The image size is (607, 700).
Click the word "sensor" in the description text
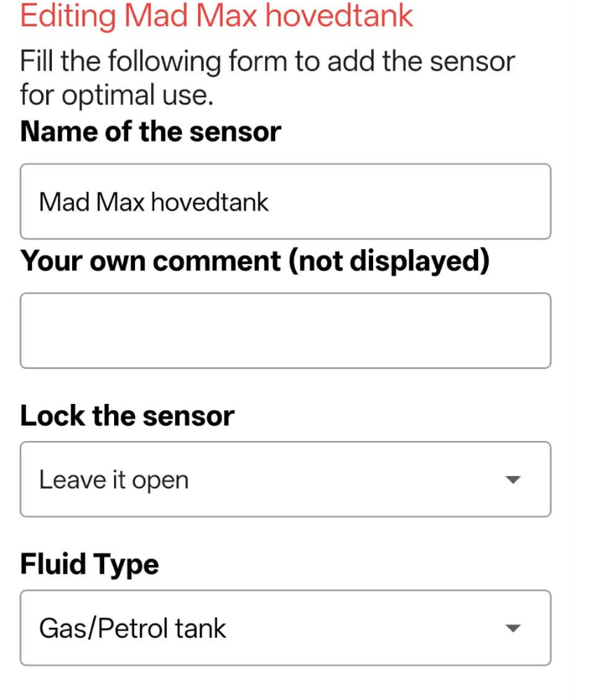coord(471,62)
